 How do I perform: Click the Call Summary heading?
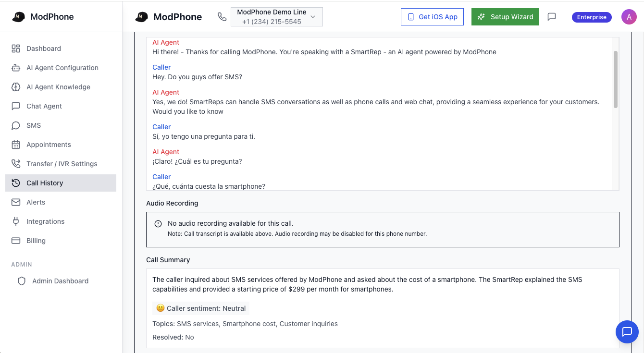168,260
